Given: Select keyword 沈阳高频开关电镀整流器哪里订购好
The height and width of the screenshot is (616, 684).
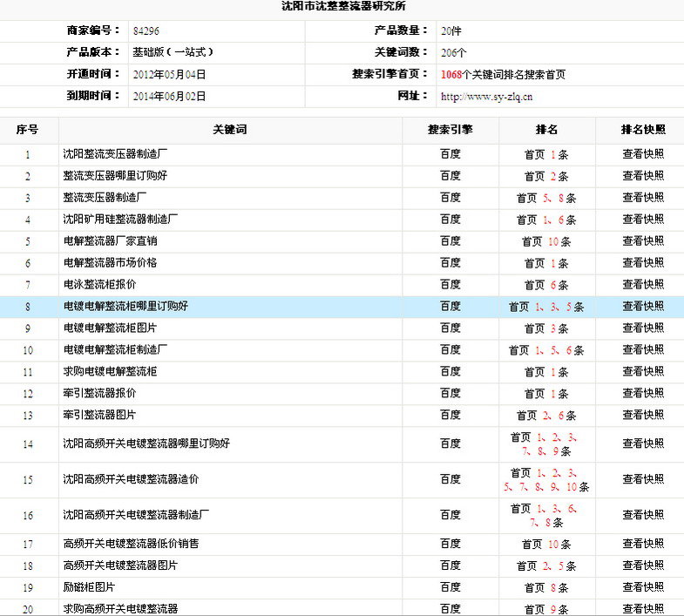Looking at the screenshot, I should coord(146,443).
